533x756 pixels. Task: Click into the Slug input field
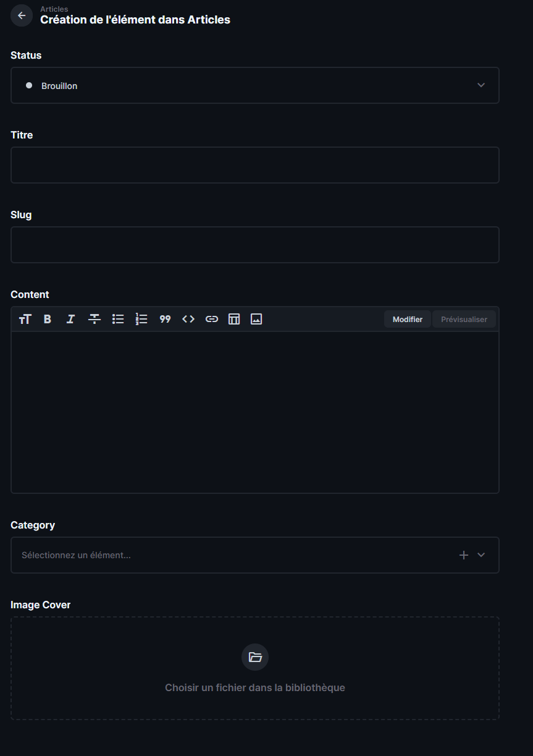(254, 245)
